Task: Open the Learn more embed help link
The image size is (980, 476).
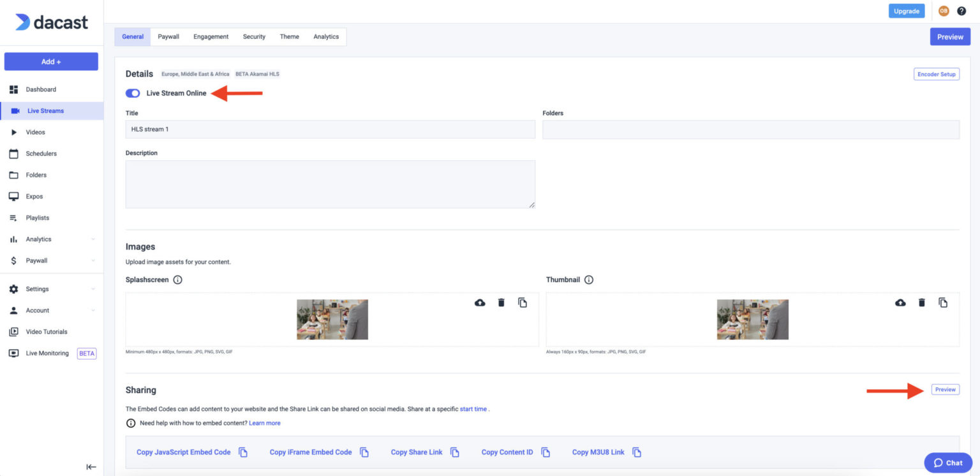Action: point(265,422)
